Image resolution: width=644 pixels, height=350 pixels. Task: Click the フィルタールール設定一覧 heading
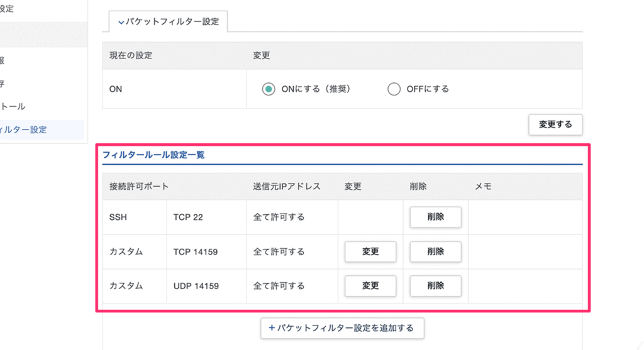(x=153, y=155)
